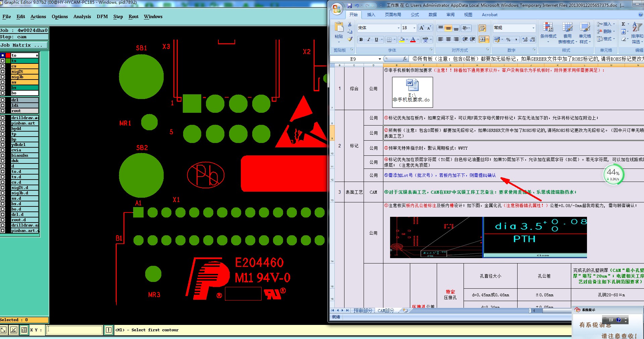Use the Format Painter brush icon
644x339 pixels.
(x=350, y=39)
